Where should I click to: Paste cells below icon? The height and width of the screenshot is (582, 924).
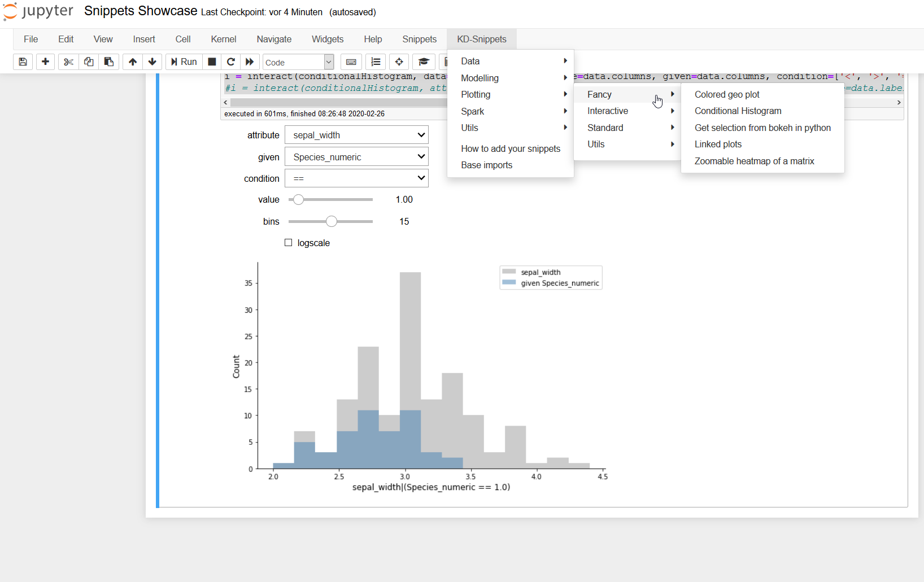pyautogui.click(x=109, y=62)
